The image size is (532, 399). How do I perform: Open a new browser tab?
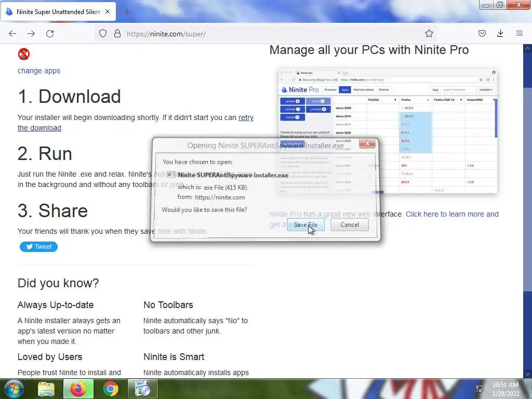(x=127, y=12)
